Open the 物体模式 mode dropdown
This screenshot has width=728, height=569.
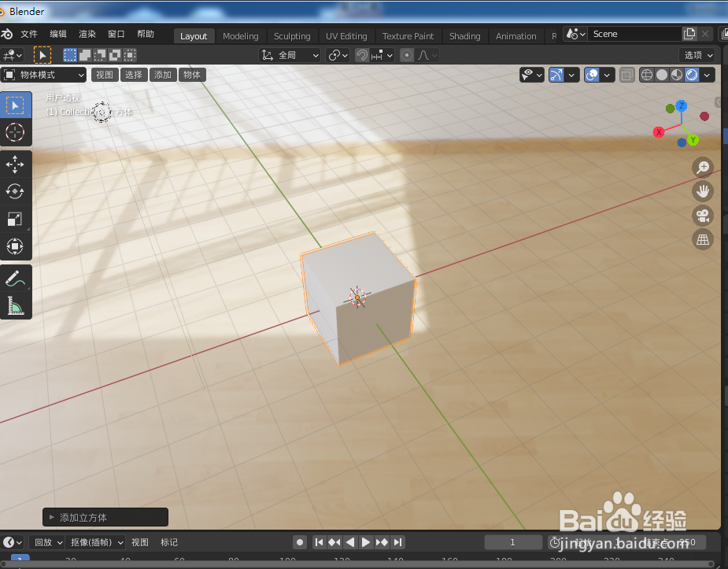click(43, 75)
